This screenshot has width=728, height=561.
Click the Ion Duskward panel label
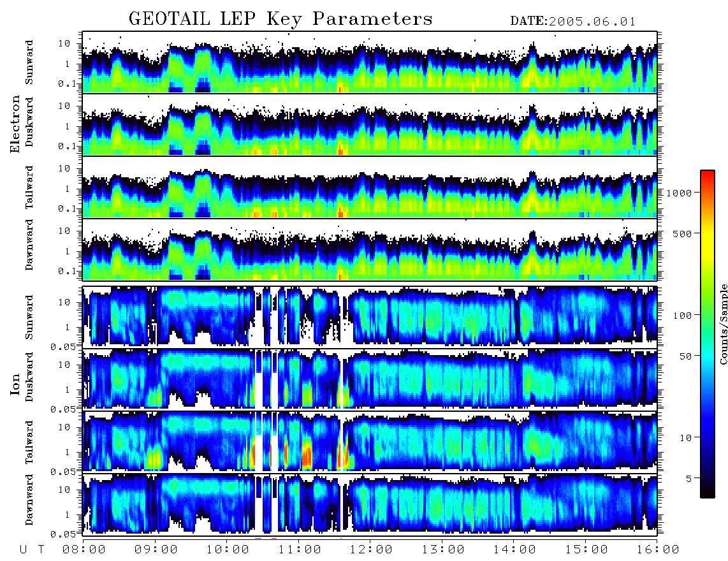29,377
